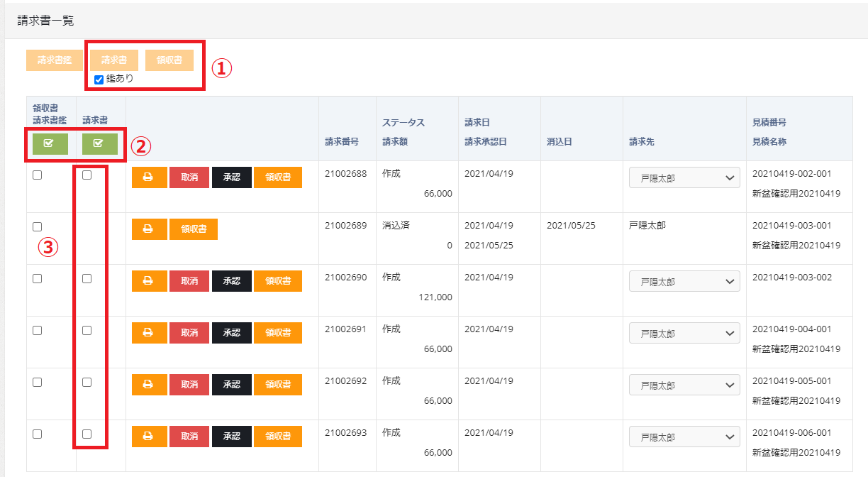Expand 請求先 dropdown for invoice 21002690
The height and width of the screenshot is (477, 868).
pyautogui.click(x=684, y=282)
